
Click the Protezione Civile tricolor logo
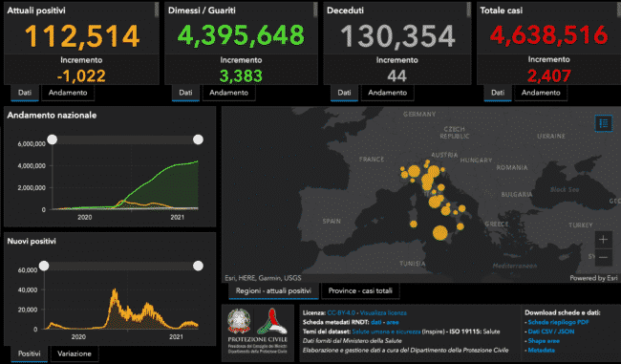pos(272,321)
